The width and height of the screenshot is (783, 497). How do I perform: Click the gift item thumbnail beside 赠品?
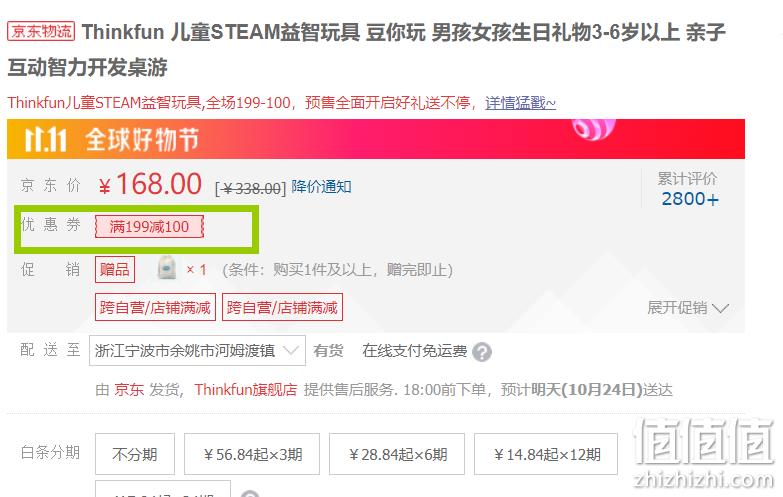click(167, 268)
